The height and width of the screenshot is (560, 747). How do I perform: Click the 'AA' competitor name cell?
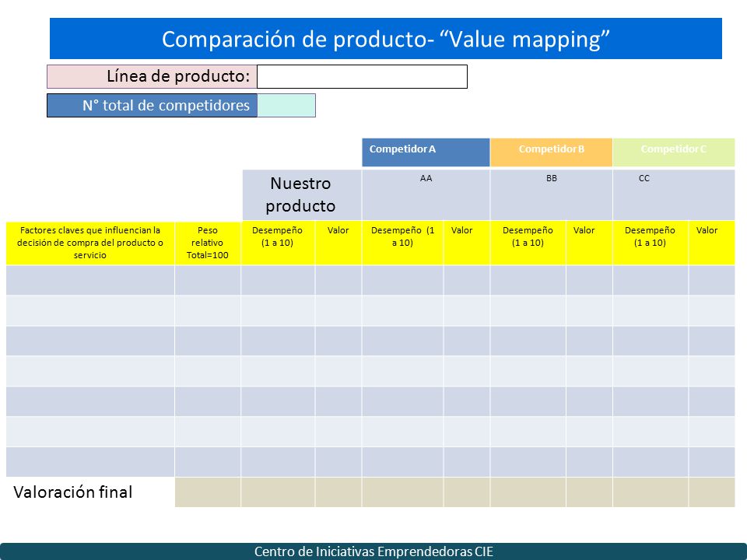[426, 194]
